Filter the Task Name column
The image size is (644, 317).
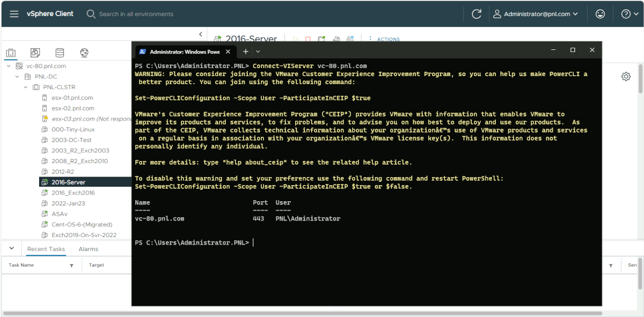coord(71,266)
